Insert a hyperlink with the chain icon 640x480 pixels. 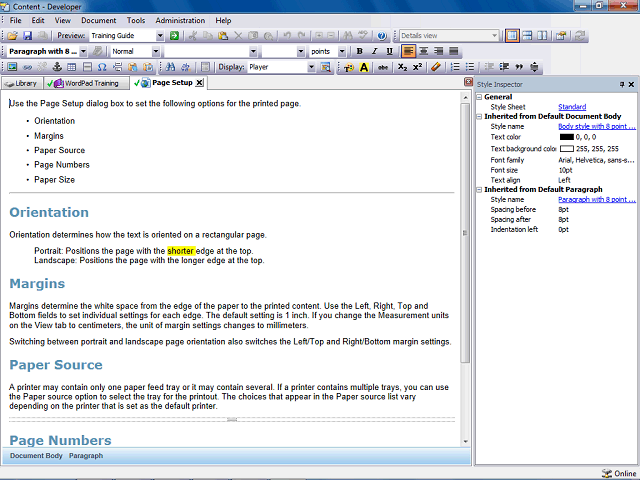(27, 67)
